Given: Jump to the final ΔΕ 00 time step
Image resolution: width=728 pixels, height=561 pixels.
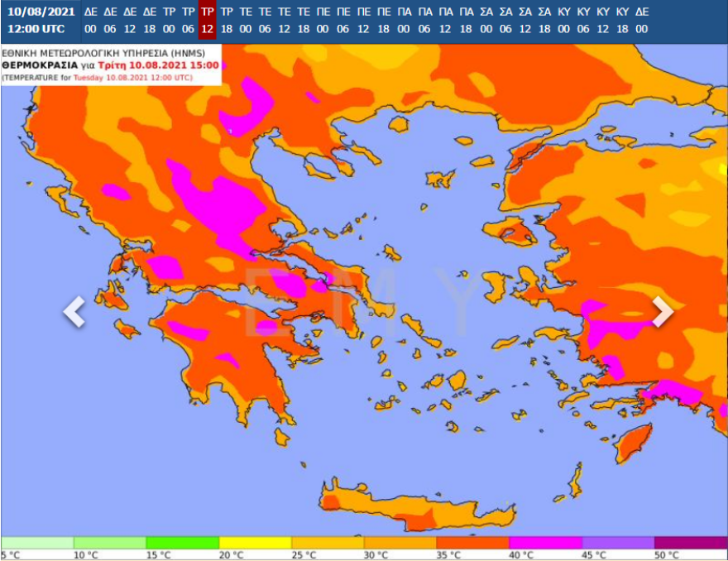Looking at the screenshot, I should 642,21.
